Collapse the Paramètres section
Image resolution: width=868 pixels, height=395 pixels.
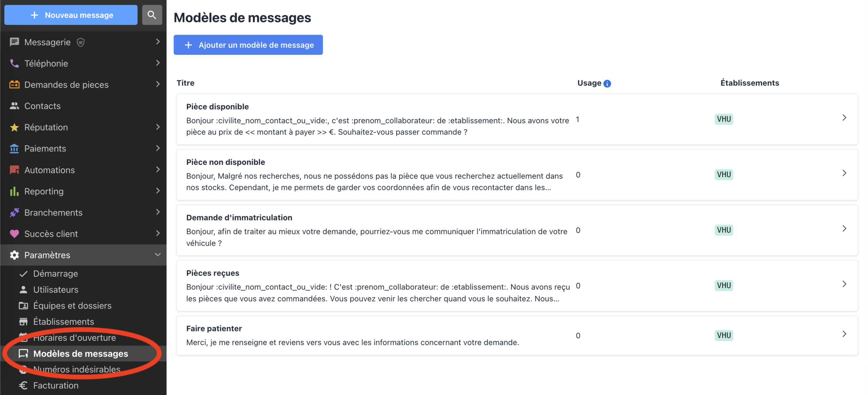coord(158,255)
